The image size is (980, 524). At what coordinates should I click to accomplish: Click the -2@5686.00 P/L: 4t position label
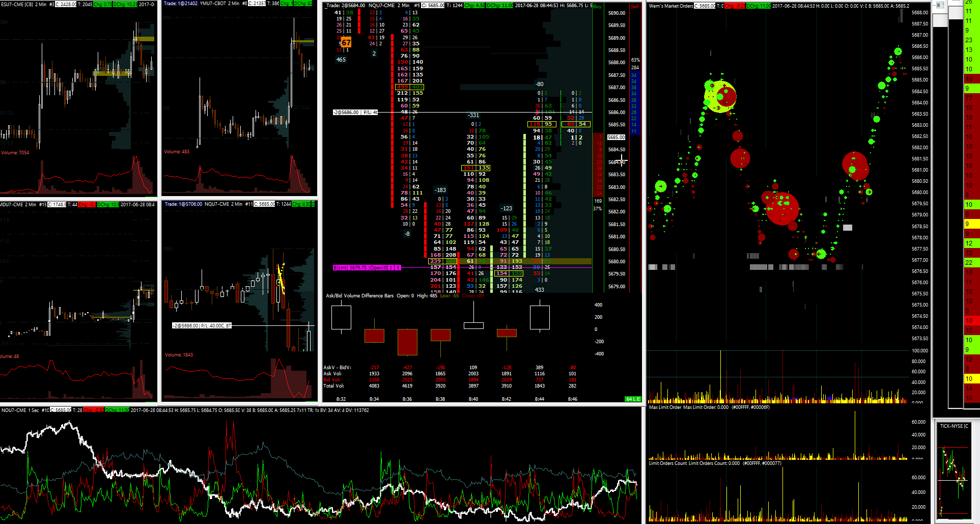point(355,112)
